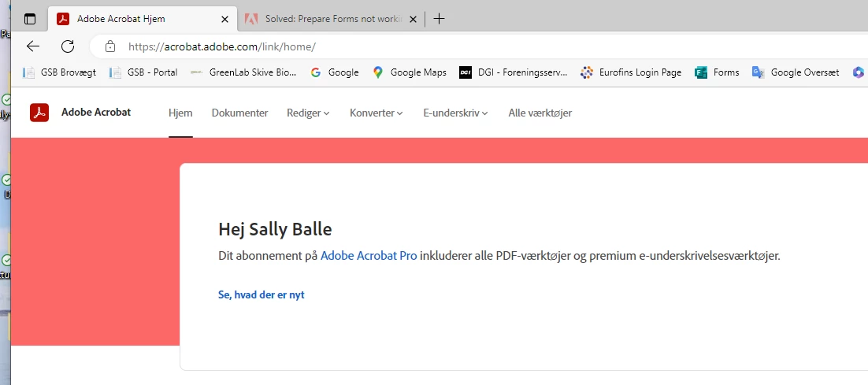Open GSB - Portal bookmark
The width and height of the screenshot is (868, 385).
click(x=143, y=72)
